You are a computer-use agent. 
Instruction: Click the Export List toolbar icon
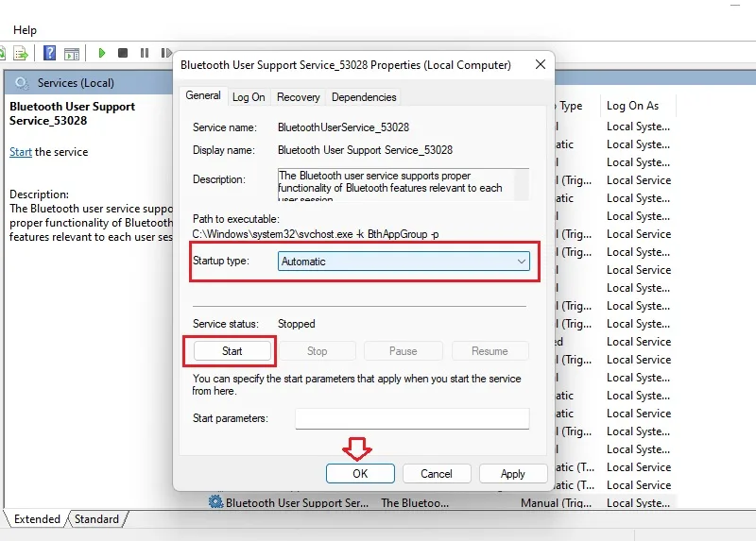coord(21,53)
